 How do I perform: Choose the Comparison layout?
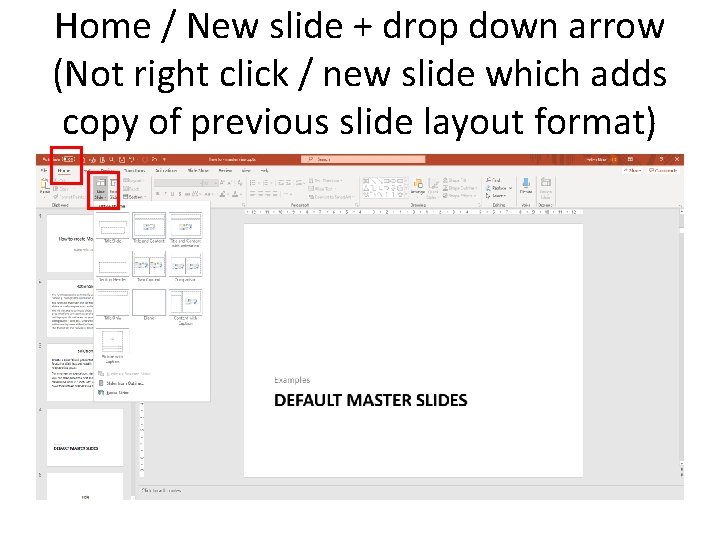186,267
